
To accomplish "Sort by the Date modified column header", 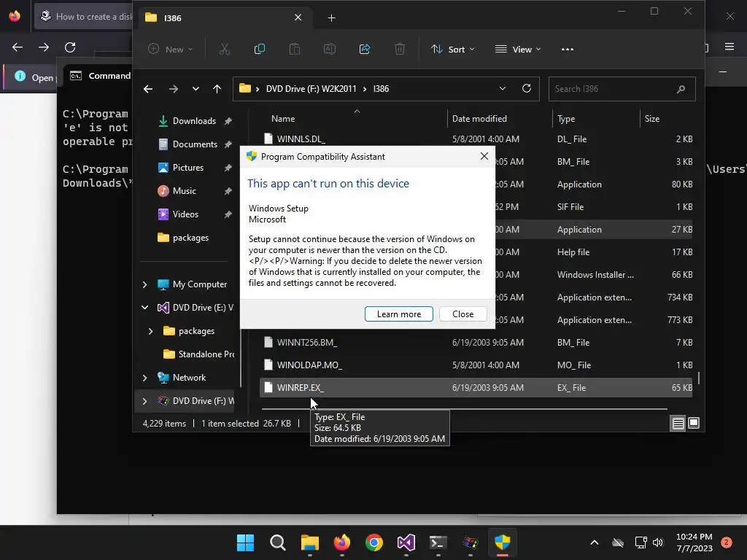I will [x=479, y=119].
